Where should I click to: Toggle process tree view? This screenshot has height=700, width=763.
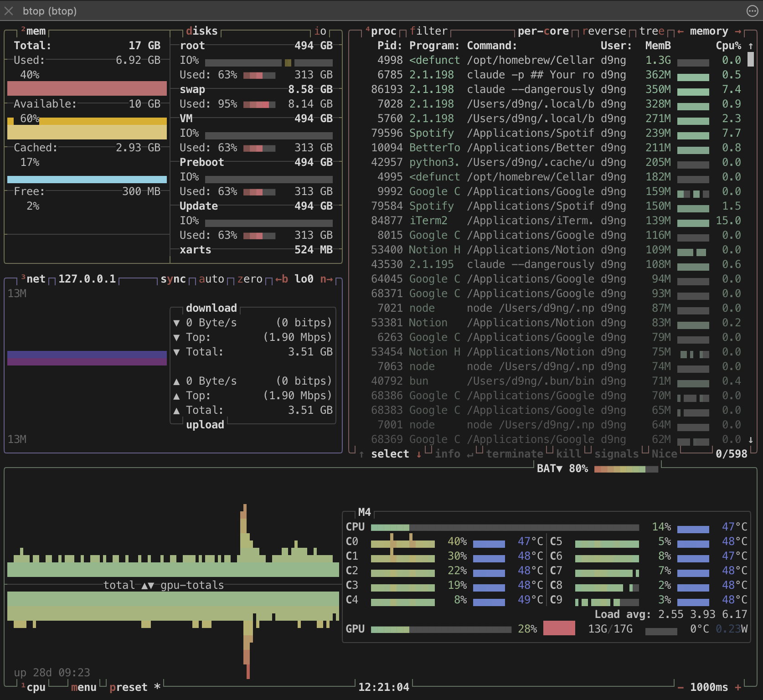coord(652,31)
